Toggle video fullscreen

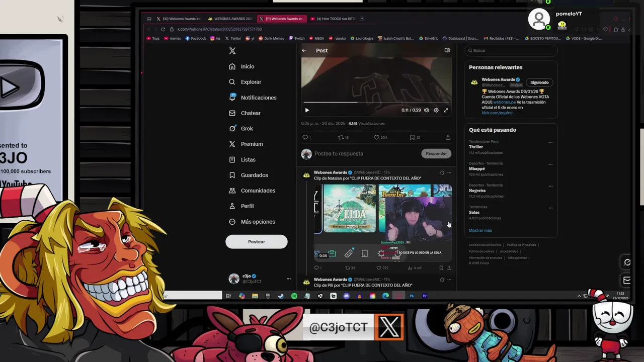[446, 110]
